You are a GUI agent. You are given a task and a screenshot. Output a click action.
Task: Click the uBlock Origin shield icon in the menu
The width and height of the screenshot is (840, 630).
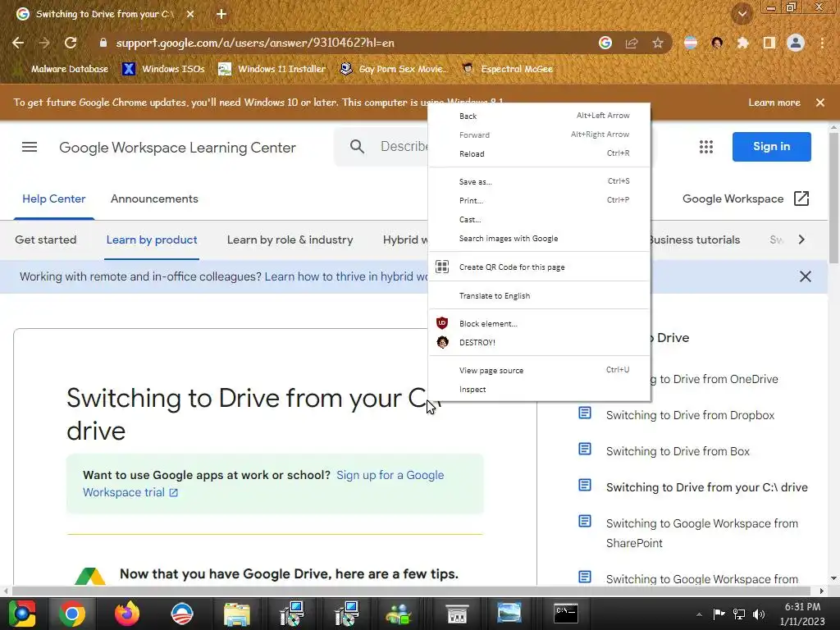(x=442, y=323)
